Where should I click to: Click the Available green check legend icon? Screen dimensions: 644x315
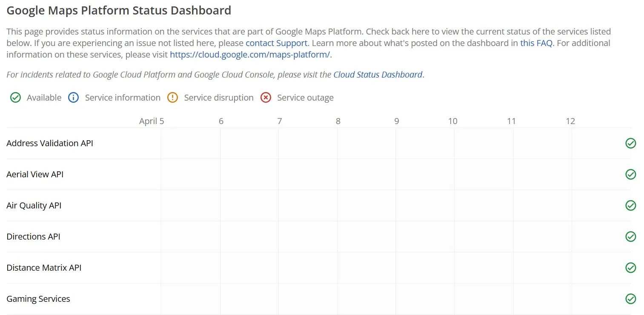pos(15,97)
